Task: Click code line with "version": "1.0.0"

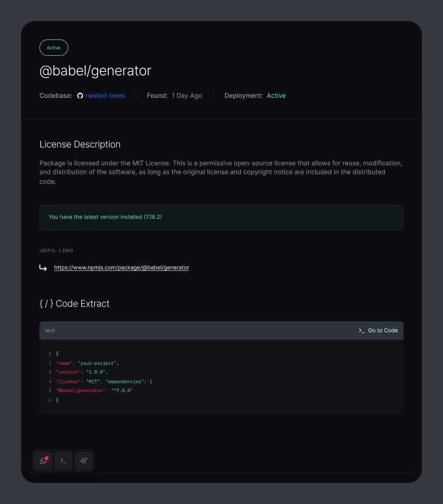Action: pos(82,372)
